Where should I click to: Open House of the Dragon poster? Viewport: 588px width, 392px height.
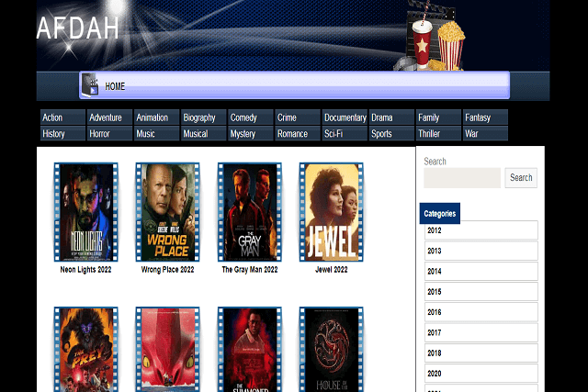331,349
